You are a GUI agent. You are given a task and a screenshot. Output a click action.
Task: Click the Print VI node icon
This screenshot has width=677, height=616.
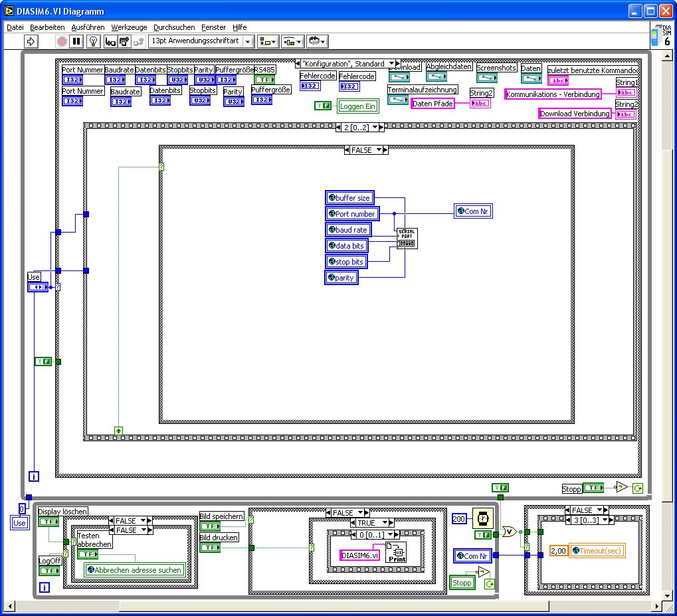tap(396, 552)
